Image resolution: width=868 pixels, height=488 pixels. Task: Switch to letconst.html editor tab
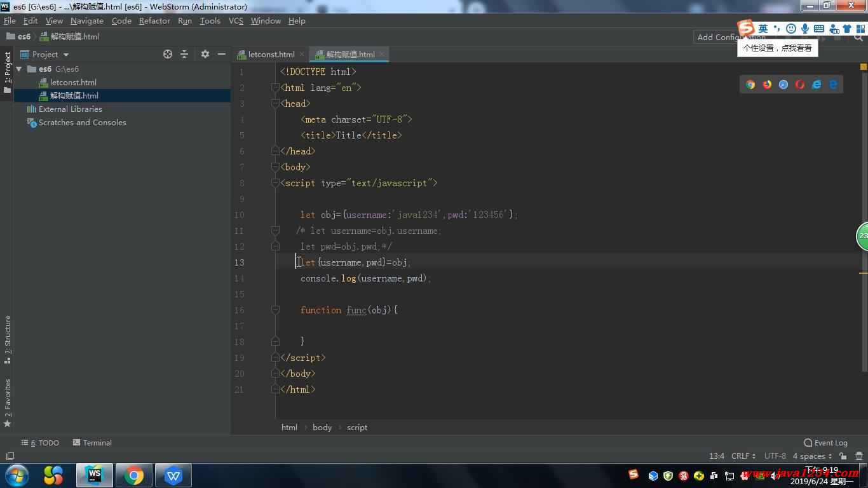click(x=271, y=54)
